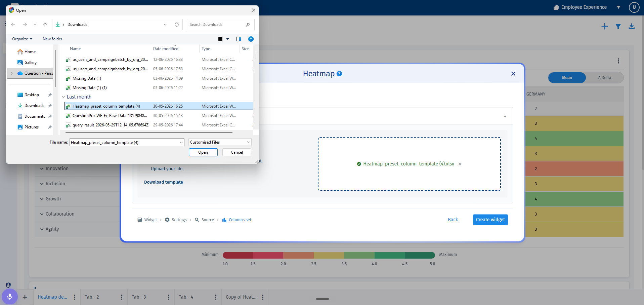The height and width of the screenshot is (305, 644).
Task: Click the Back arrow in the Open dialog
Action: tap(13, 25)
